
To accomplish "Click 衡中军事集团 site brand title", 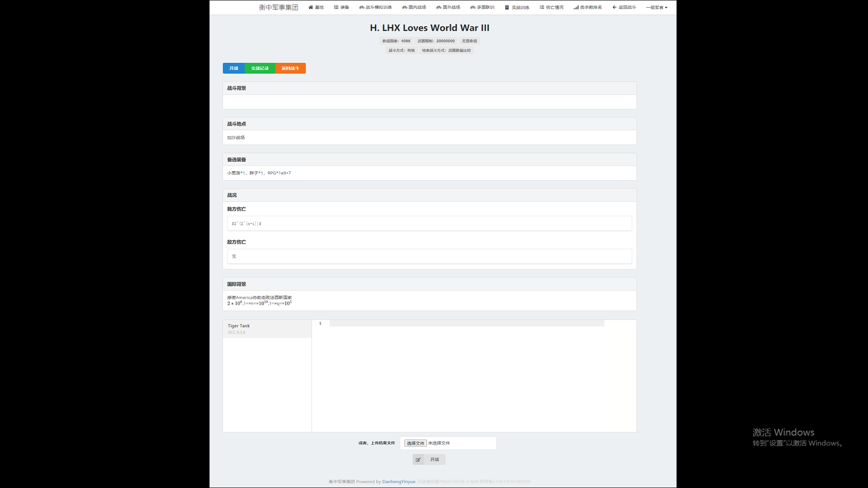I will [278, 7].
